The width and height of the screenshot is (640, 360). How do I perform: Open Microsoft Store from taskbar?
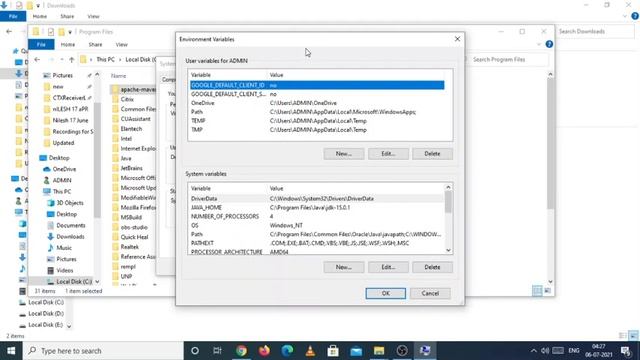(x=333, y=351)
